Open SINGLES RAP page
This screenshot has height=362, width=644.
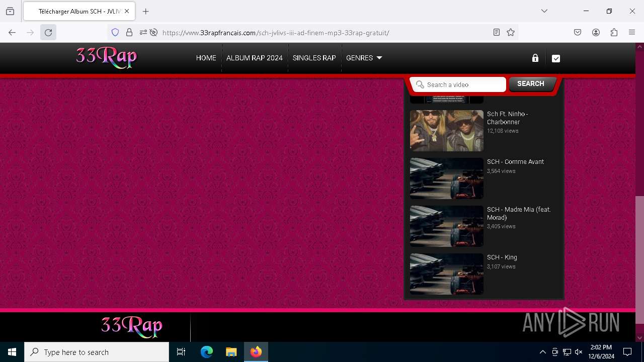tap(314, 58)
